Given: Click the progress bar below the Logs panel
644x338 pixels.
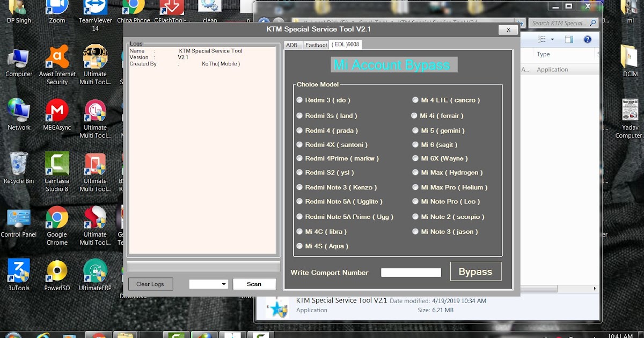Looking at the screenshot, I should 203,267.
